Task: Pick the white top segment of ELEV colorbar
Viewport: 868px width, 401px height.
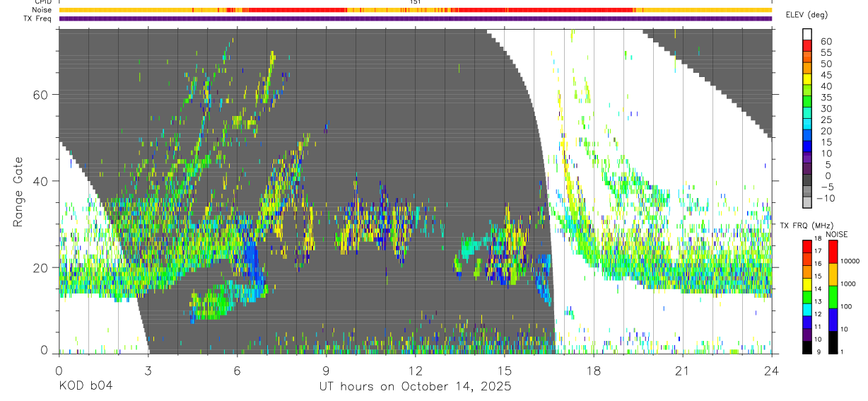Action: pyautogui.click(x=807, y=34)
